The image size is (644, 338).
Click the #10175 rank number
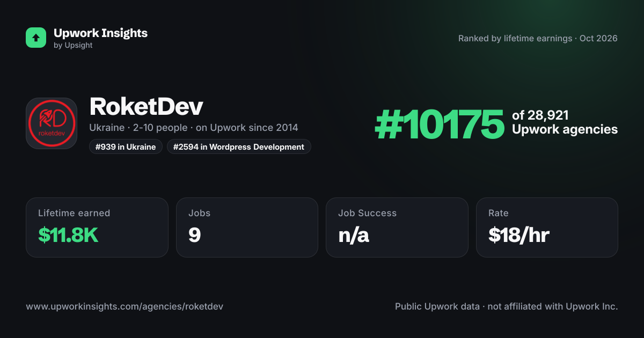tap(440, 124)
